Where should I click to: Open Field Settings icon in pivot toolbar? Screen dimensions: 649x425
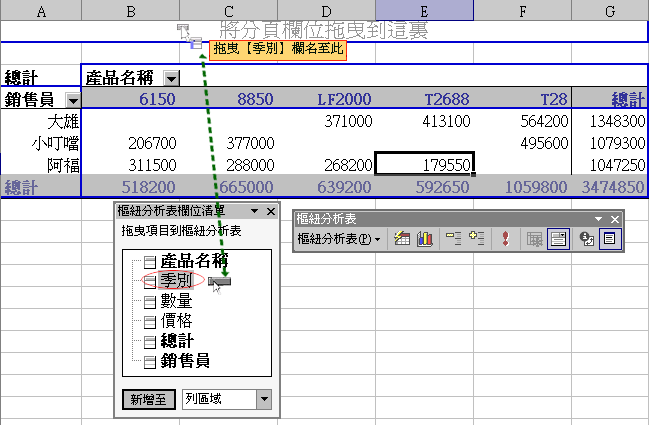tap(587, 239)
